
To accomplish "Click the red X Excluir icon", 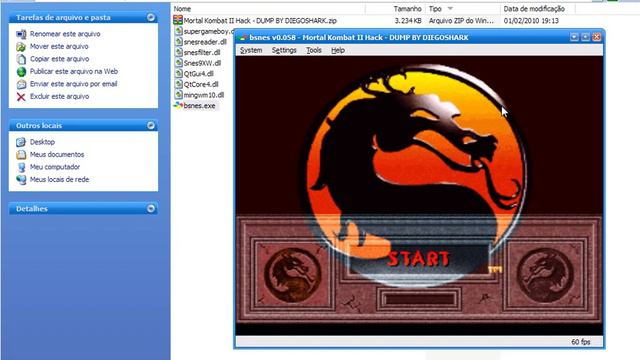I will click(x=21, y=97).
